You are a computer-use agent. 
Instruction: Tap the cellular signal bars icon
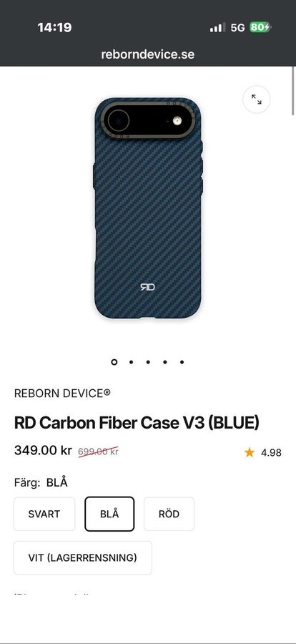(217, 27)
